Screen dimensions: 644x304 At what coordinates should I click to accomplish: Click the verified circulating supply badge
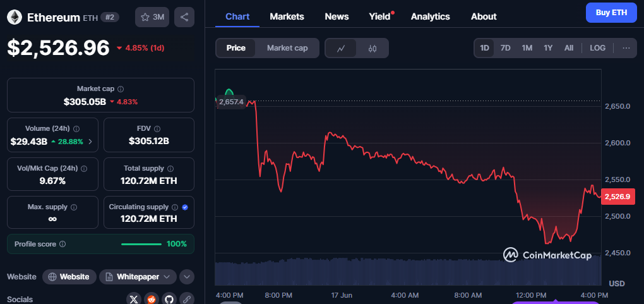(x=185, y=207)
